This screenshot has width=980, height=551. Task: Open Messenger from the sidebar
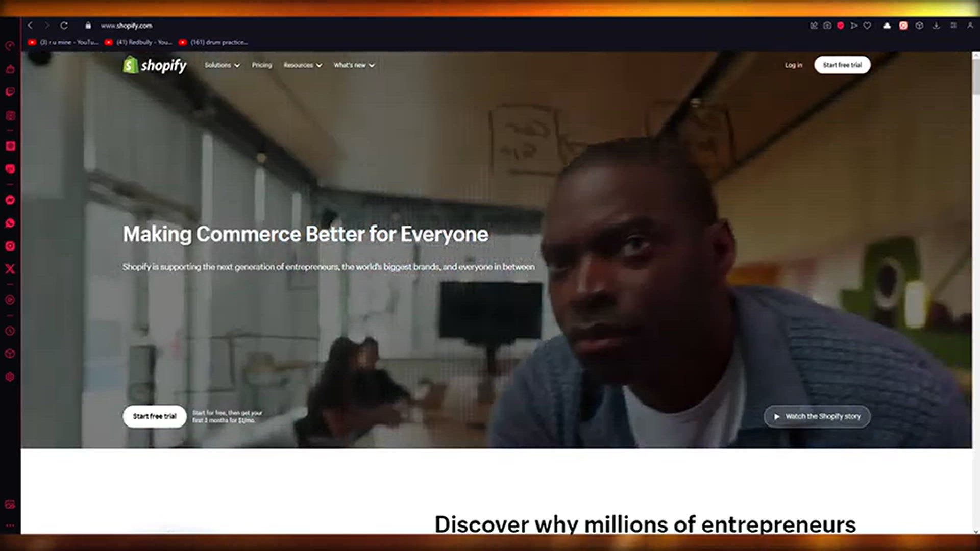click(10, 200)
